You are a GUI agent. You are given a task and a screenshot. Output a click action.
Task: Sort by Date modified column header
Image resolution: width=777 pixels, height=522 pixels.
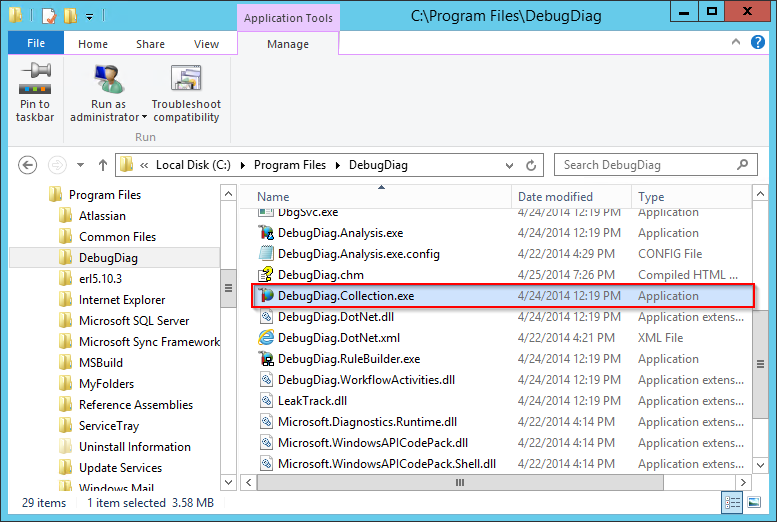pyautogui.click(x=571, y=197)
